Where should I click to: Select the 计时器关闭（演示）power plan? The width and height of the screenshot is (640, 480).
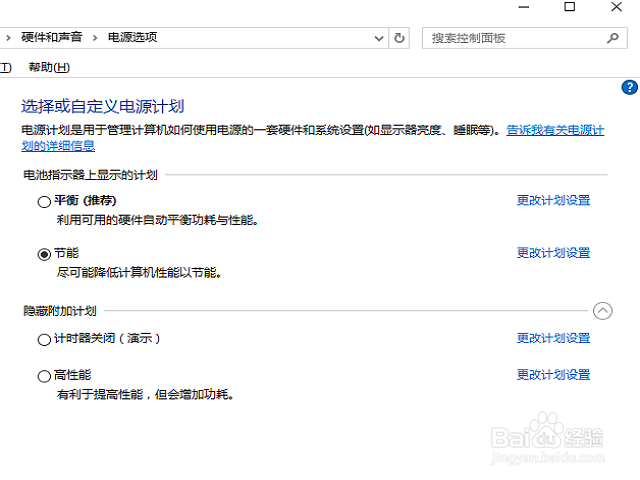44,340
